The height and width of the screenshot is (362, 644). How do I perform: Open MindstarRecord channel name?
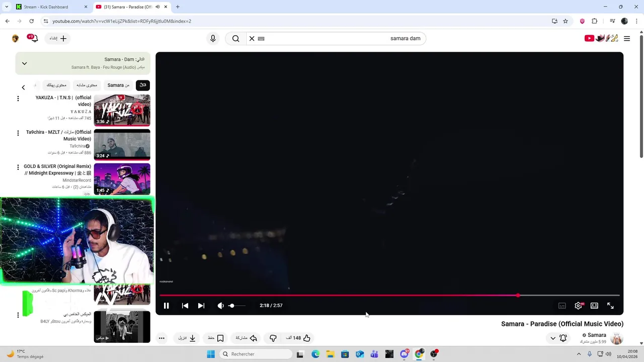click(x=76, y=180)
